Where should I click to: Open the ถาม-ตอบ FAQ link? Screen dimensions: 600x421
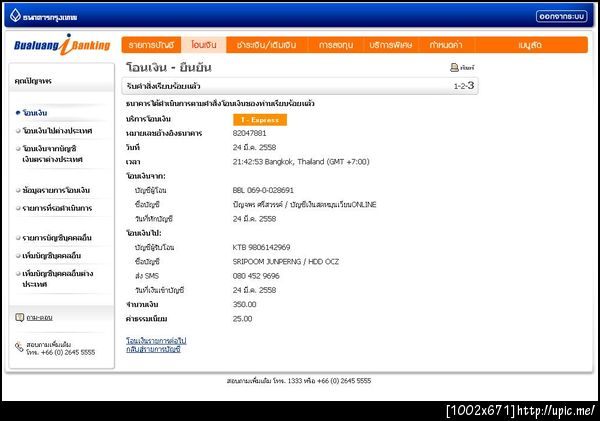pyautogui.click(x=39, y=317)
